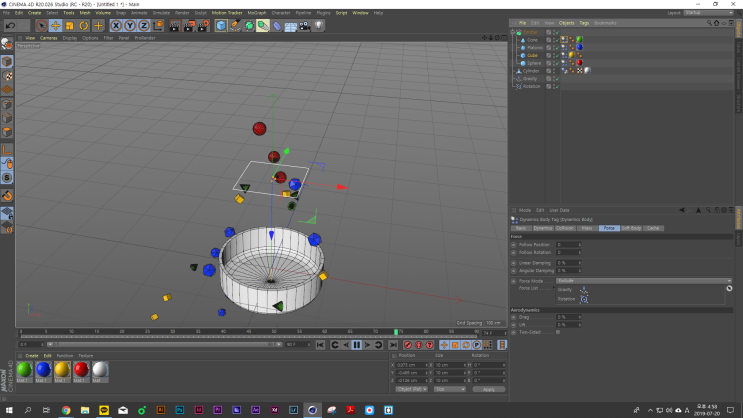Add a Cube primitive from toolbar
Screen dimensions: 743x418
click(x=221, y=26)
